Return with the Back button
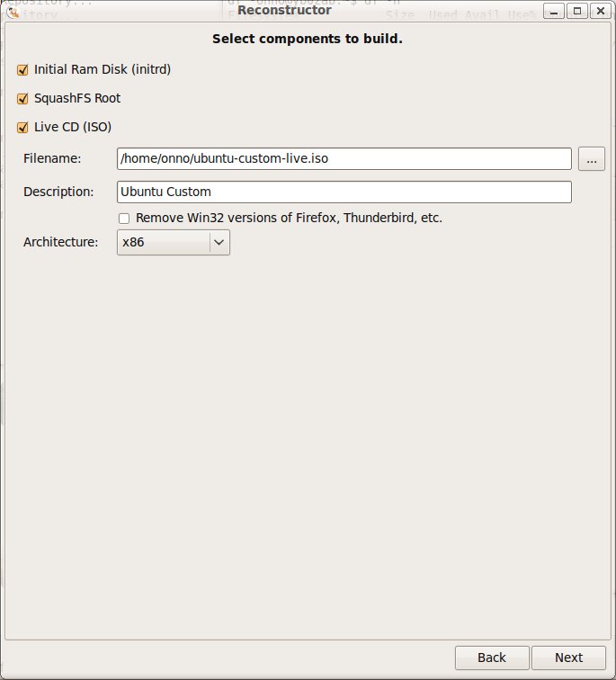This screenshot has width=616, height=680. [492, 658]
